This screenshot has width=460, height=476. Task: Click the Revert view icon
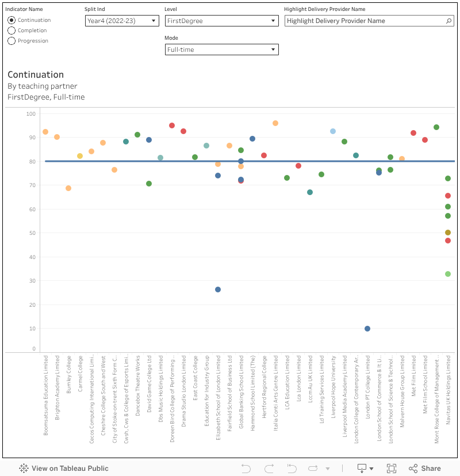pos(292,469)
